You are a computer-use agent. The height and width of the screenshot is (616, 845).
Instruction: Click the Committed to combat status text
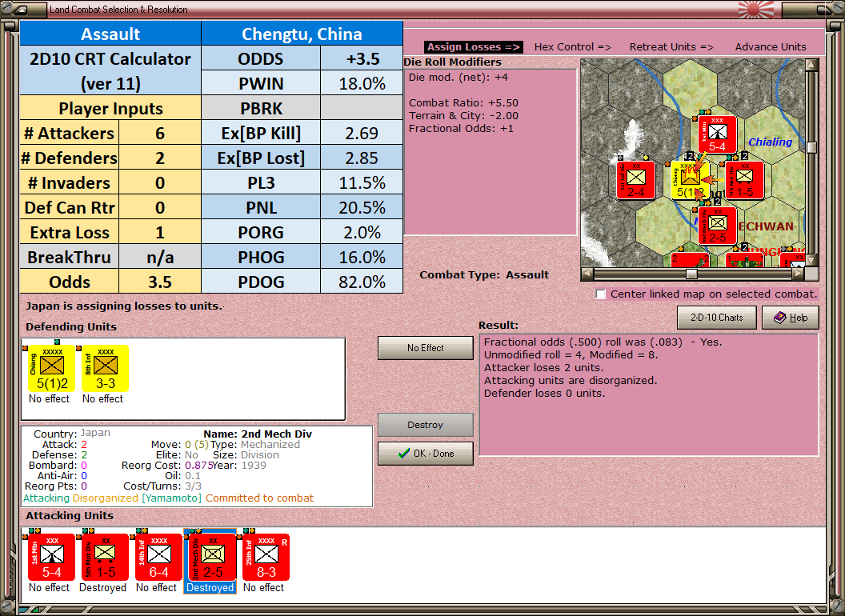click(x=259, y=498)
